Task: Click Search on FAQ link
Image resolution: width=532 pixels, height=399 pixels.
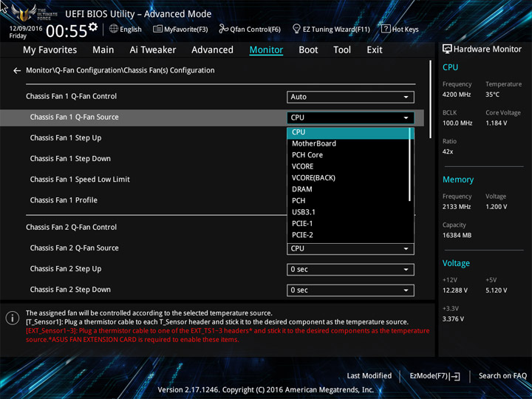Action: tap(502, 376)
